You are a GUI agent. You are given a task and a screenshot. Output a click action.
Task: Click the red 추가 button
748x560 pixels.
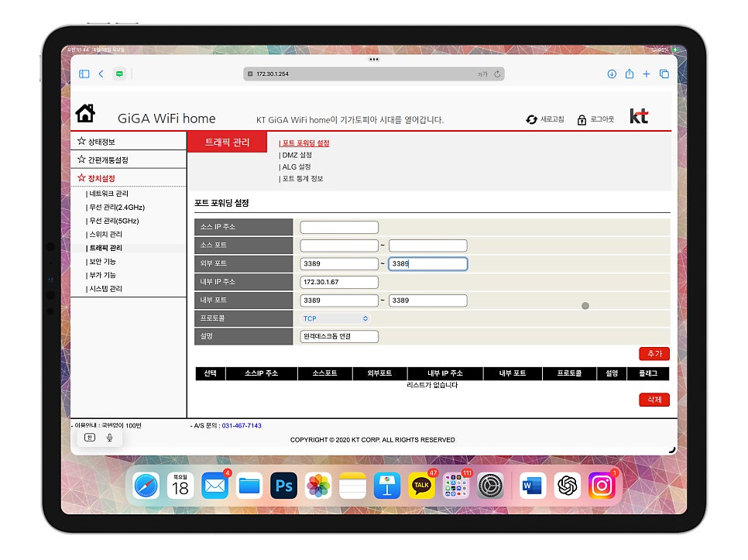coord(654,354)
